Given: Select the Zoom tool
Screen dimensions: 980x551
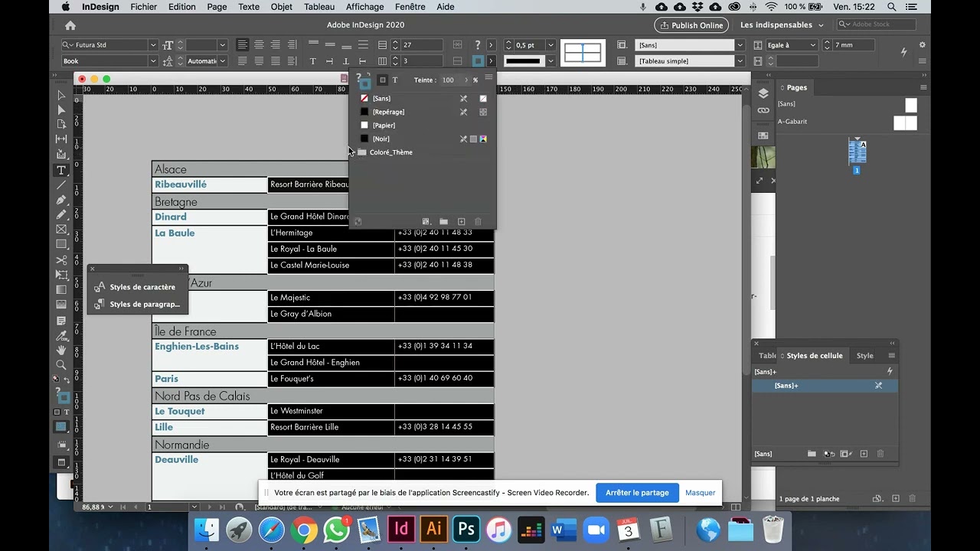Looking at the screenshot, I should [x=61, y=365].
